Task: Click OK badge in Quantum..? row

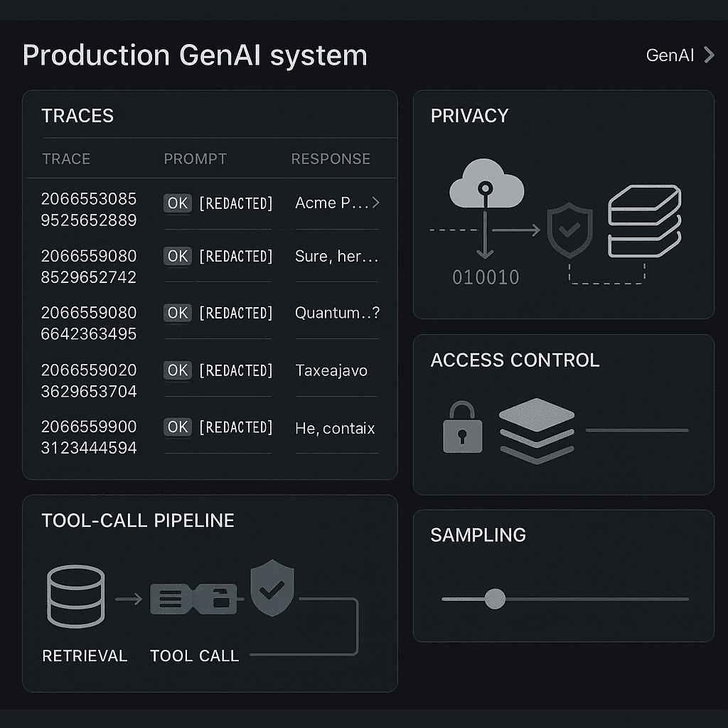Action: 177,313
